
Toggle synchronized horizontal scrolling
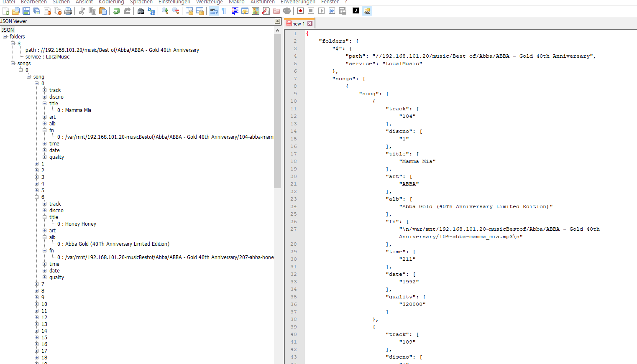(x=200, y=11)
